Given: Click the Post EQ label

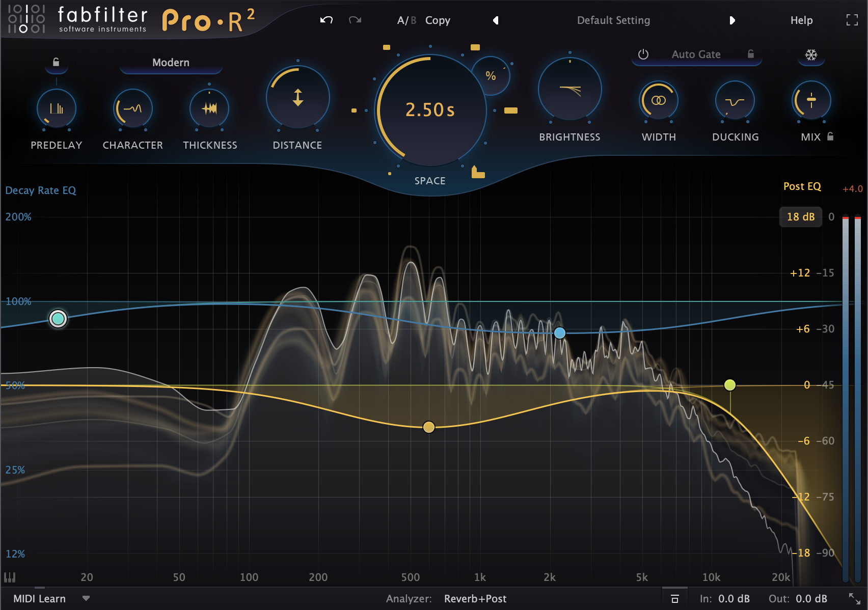Looking at the screenshot, I should (x=802, y=186).
